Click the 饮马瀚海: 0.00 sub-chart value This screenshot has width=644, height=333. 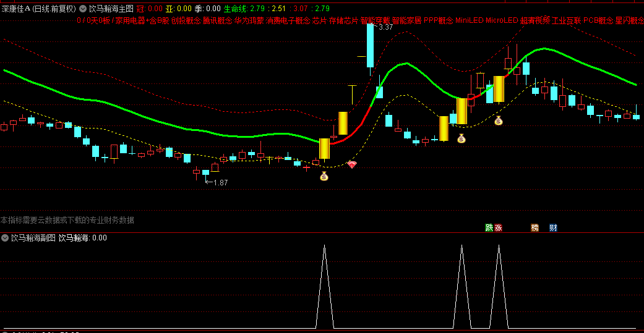pyautogui.click(x=82, y=237)
